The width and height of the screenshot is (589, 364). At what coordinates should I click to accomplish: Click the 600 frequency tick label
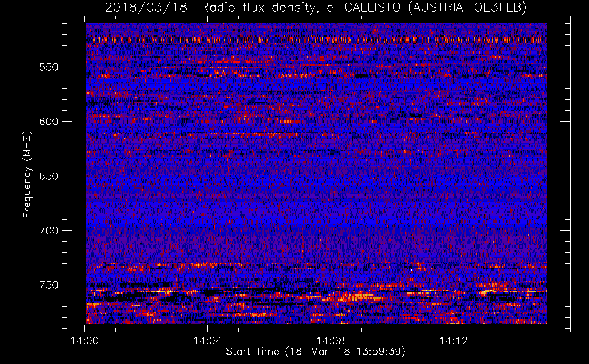click(x=49, y=122)
